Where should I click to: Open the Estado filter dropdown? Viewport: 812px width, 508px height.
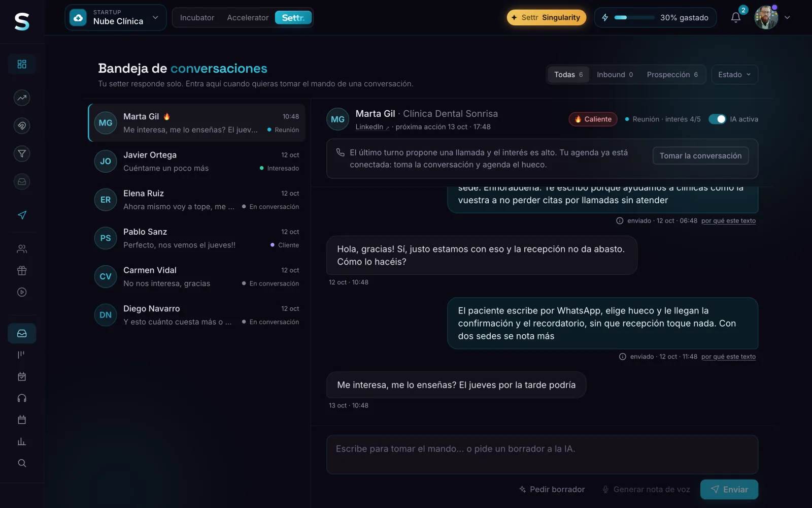734,75
